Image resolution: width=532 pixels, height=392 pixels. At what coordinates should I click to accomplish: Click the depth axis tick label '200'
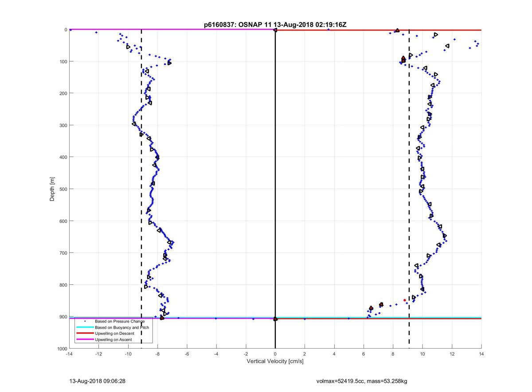[63, 93]
